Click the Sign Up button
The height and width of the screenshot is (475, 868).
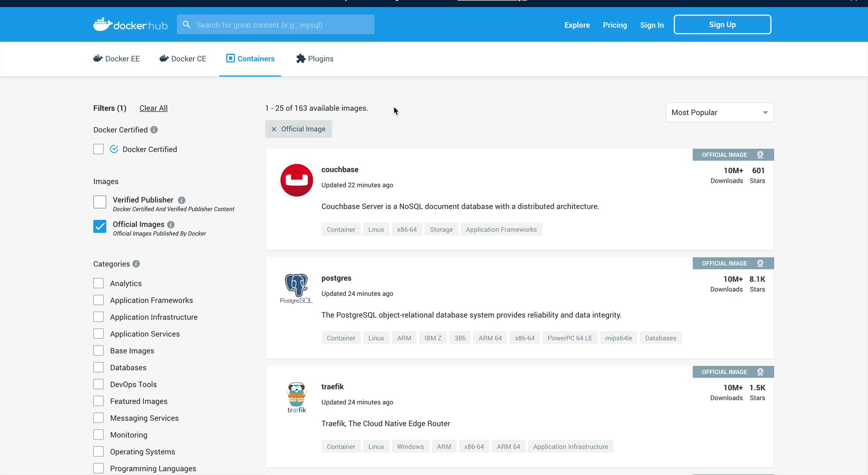tap(722, 24)
